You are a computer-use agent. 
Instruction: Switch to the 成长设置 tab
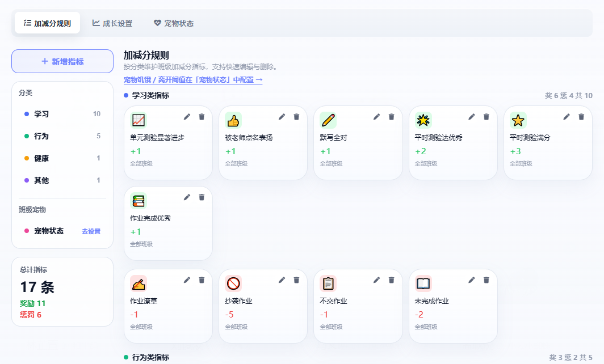[x=112, y=23]
